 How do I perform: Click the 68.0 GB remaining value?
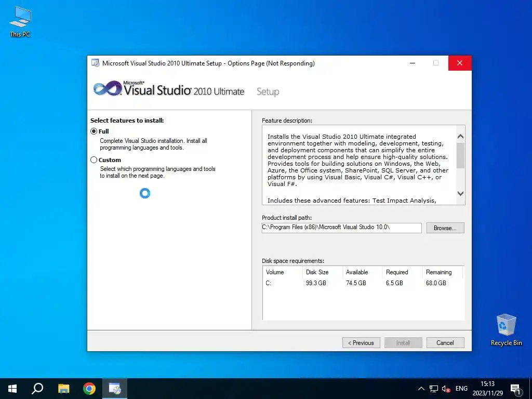pyautogui.click(x=436, y=283)
